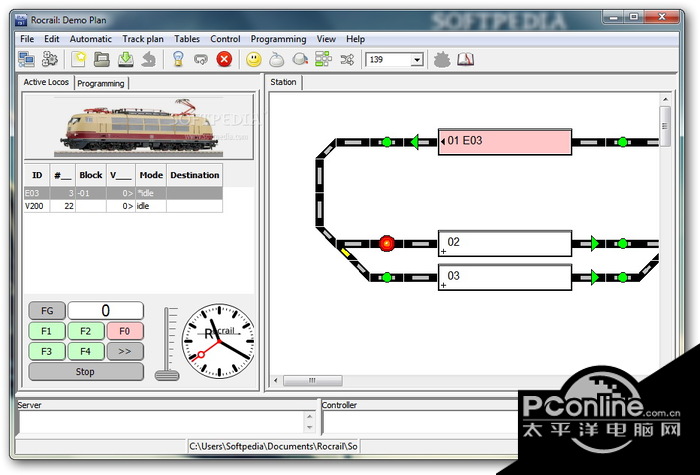The image size is (700, 475).
Task: Click the Destination column header
Action: click(x=194, y=175)
